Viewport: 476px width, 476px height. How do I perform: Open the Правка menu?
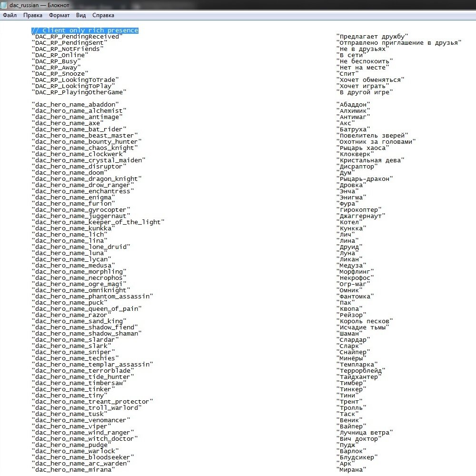coord(33,15)
